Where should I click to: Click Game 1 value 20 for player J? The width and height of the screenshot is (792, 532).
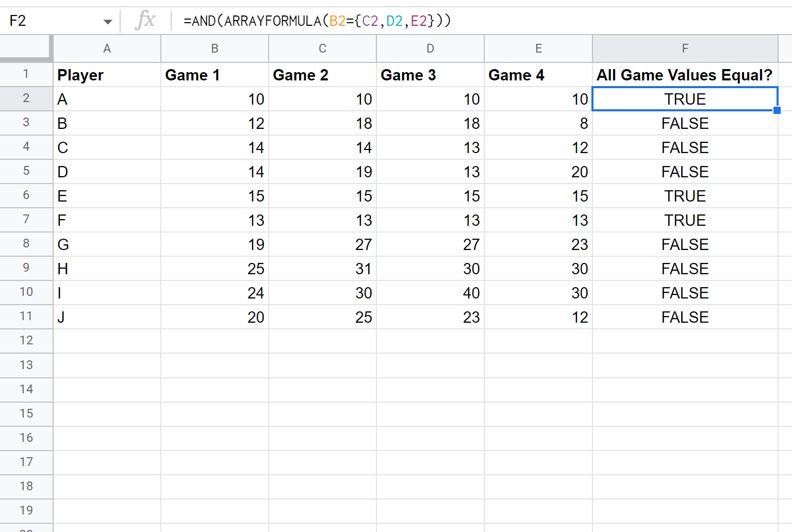(215, 317)
